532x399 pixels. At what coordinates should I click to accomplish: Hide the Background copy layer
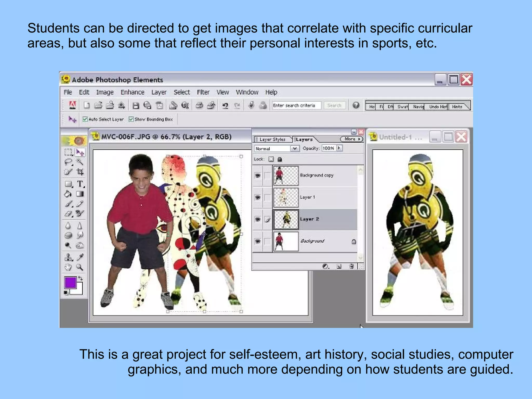258,176
